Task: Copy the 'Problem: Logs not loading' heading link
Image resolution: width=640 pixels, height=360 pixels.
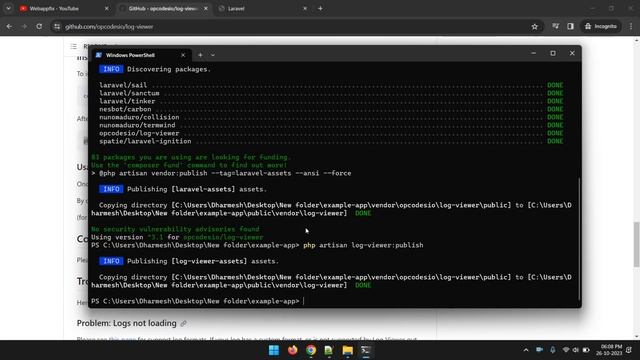Action: tap(184, 323)
